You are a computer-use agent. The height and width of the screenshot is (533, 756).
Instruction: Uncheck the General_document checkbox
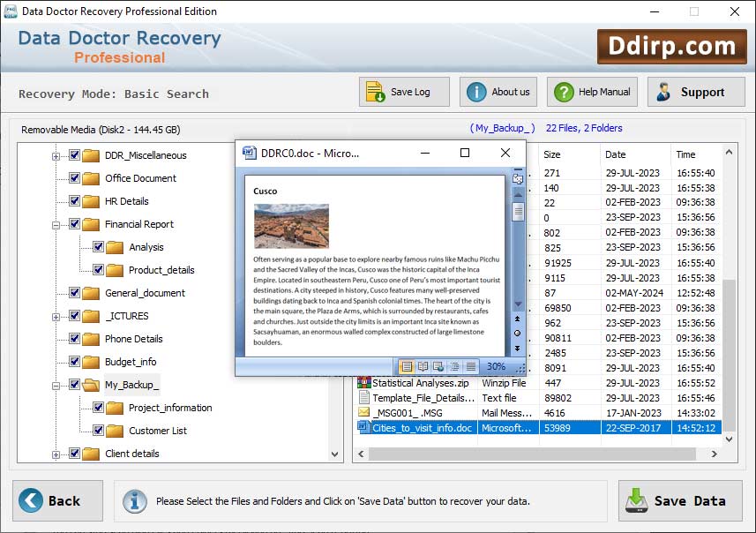click(74, 293)
